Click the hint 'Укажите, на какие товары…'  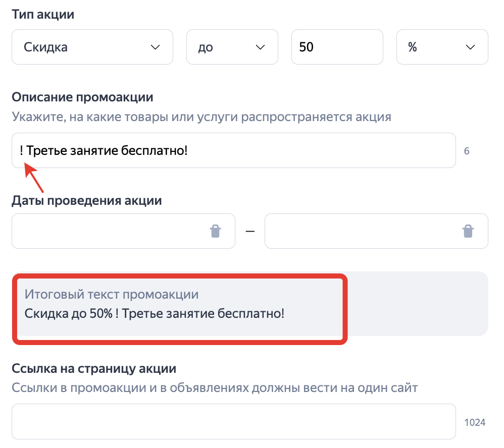click(201, 117)
